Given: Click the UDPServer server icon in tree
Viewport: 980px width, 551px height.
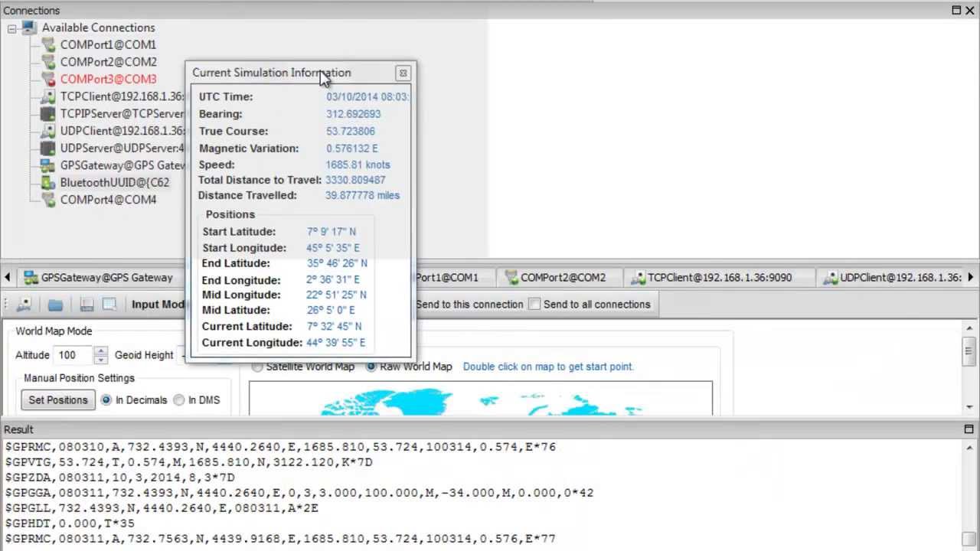Looking at the screenshot, I should 48,148.
